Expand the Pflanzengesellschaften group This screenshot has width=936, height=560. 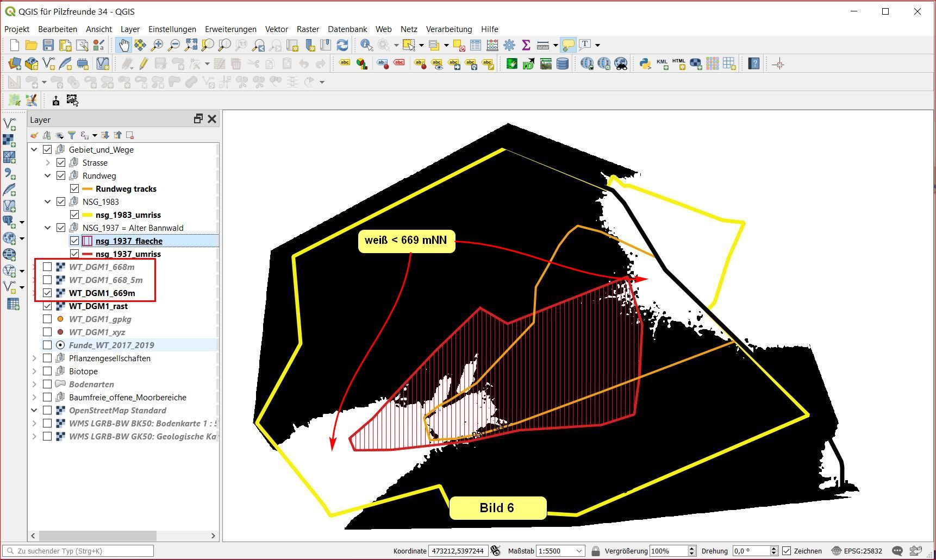tap(34, 358)
